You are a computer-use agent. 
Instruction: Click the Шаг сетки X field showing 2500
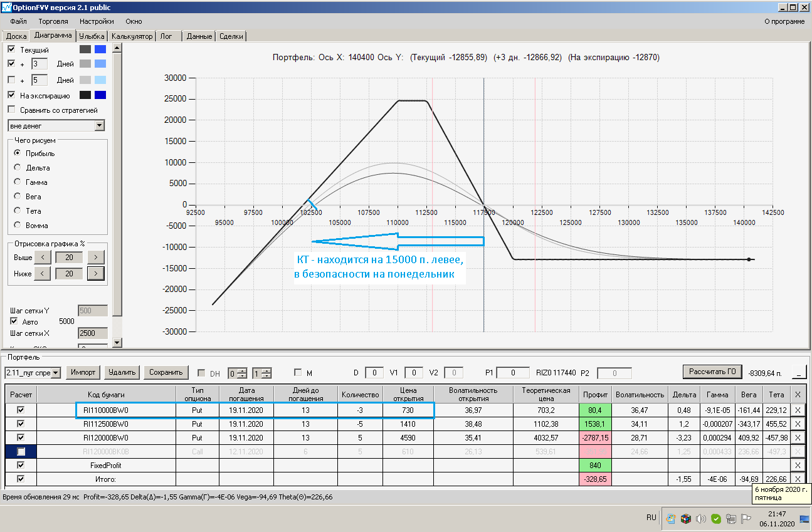(93, 333)
